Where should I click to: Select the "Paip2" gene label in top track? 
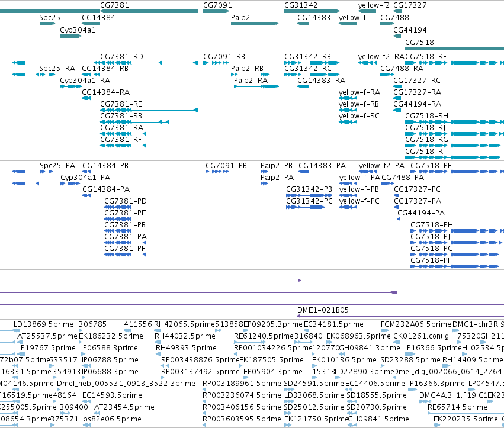(x=240, y=18)
